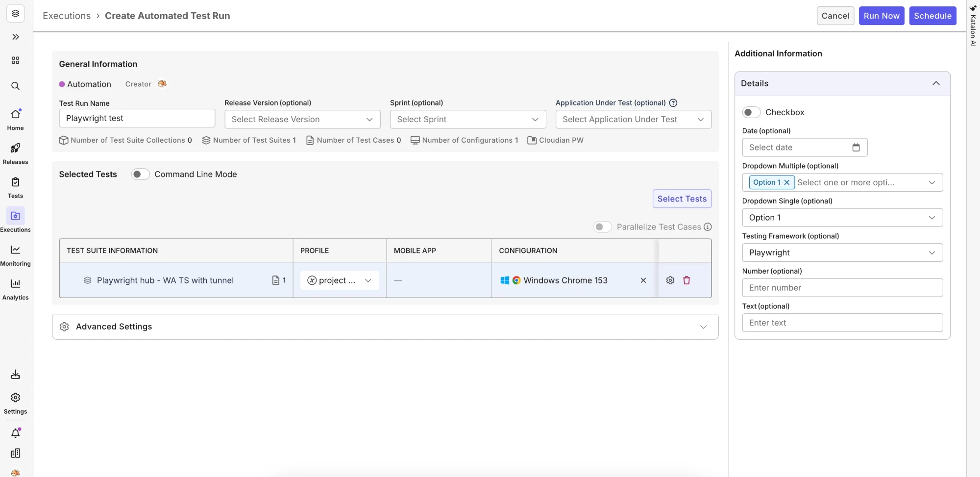Click the Schedule button
Image resolution: width=980 pixels, height=477 pixels.
pos(932,16)
